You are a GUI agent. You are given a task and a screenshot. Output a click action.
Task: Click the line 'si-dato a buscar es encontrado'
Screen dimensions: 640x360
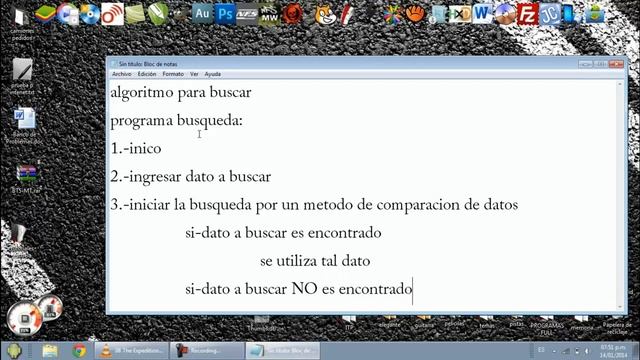coord(283,233)
